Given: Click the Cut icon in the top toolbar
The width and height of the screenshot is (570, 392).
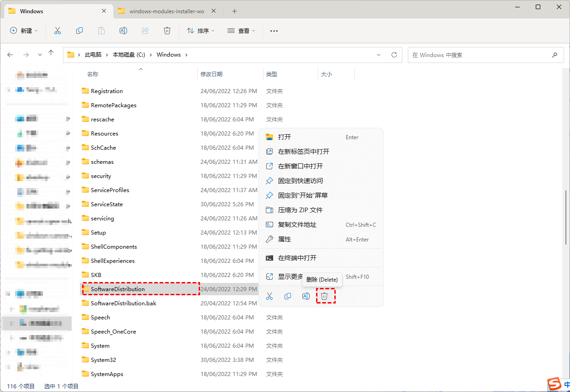Looking at the screenshot, I should pyautogui.click(x=57, y=31).
